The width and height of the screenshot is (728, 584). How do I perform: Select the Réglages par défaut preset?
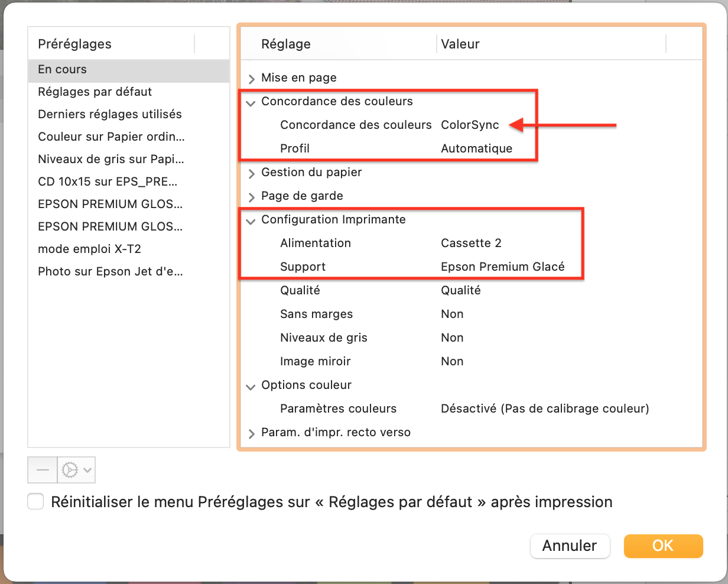[129, 92]
